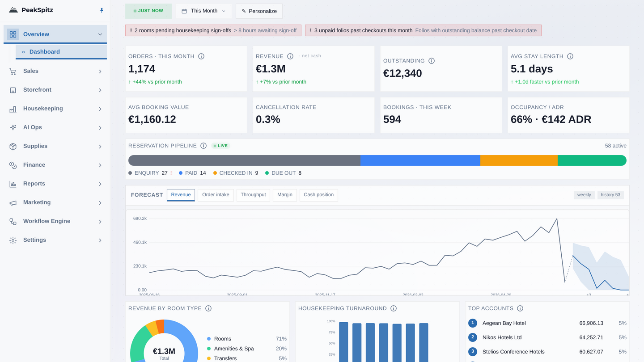Click the Cancellation Rate 0.3% card
Image resolution: width=644 pixels, height=362 pixels.
314,115
